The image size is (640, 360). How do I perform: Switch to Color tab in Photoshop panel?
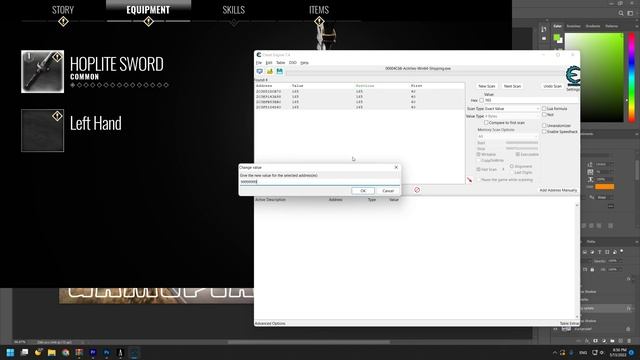pyautogui.click(x=557, y=26)
